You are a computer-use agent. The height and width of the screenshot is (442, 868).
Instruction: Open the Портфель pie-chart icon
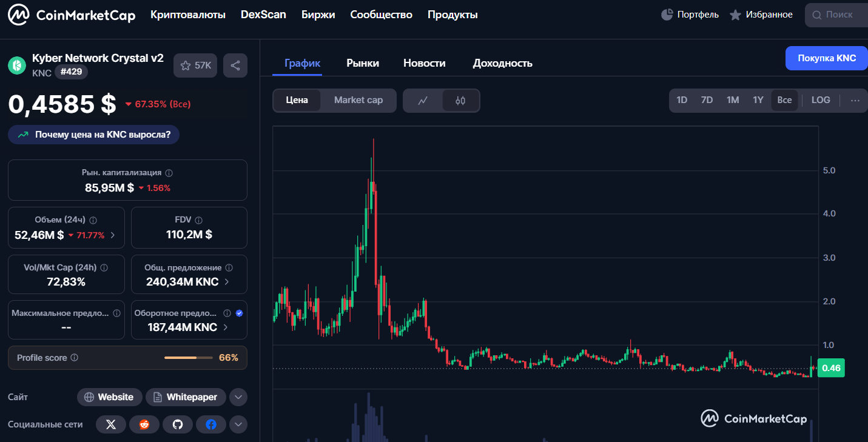pyautogui.click(x=667, y=15)
